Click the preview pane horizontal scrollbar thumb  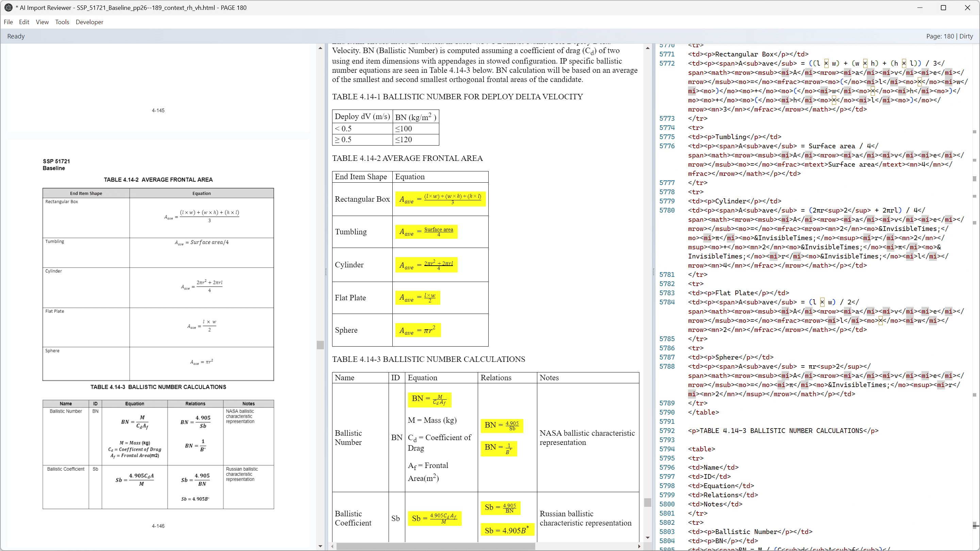click(436, 547)
